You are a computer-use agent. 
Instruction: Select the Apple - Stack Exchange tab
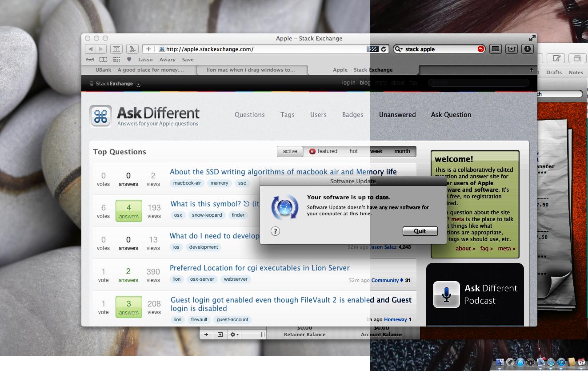(363, 70)
